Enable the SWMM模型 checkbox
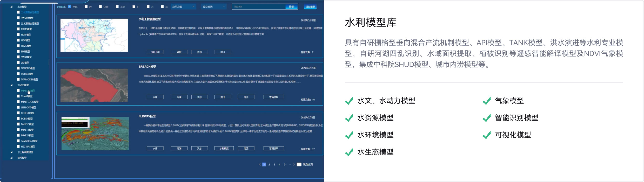 coord(18,18)
